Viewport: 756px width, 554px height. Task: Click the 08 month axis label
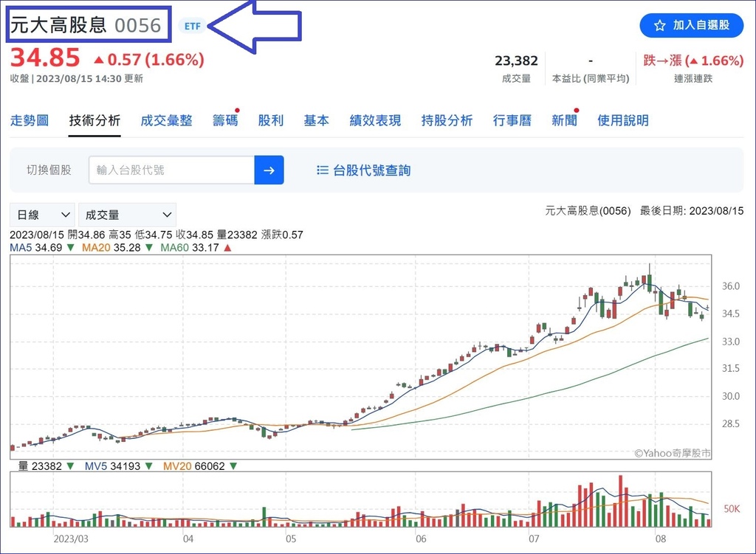[x=661, y=539]
